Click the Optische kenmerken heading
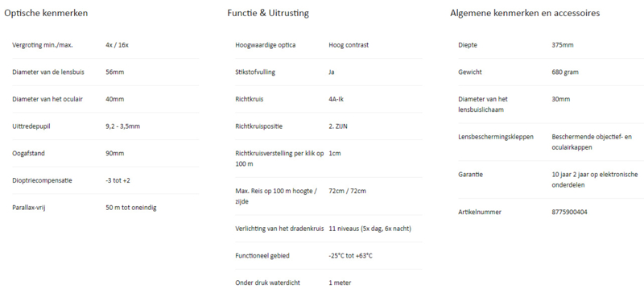 point(46,13)
